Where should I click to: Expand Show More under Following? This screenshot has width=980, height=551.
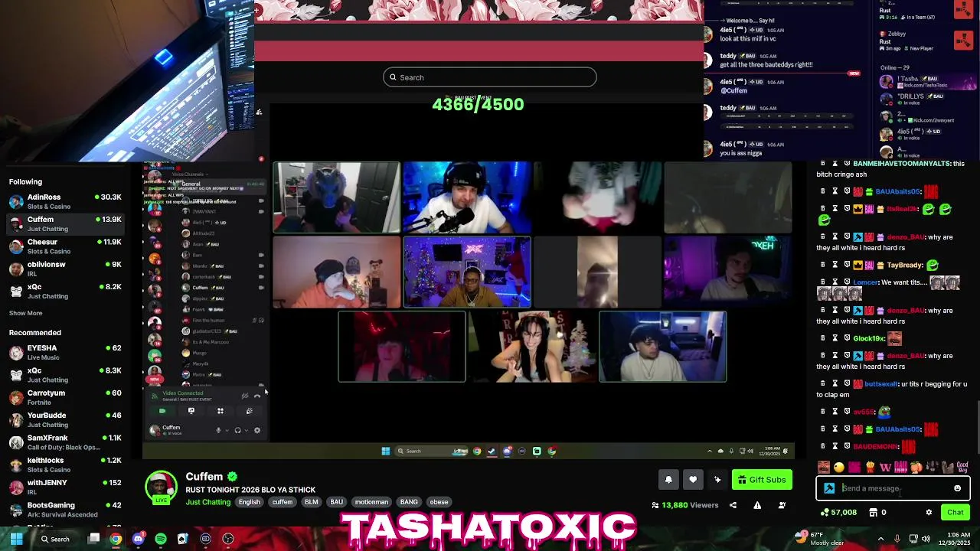tap(25, 313)
